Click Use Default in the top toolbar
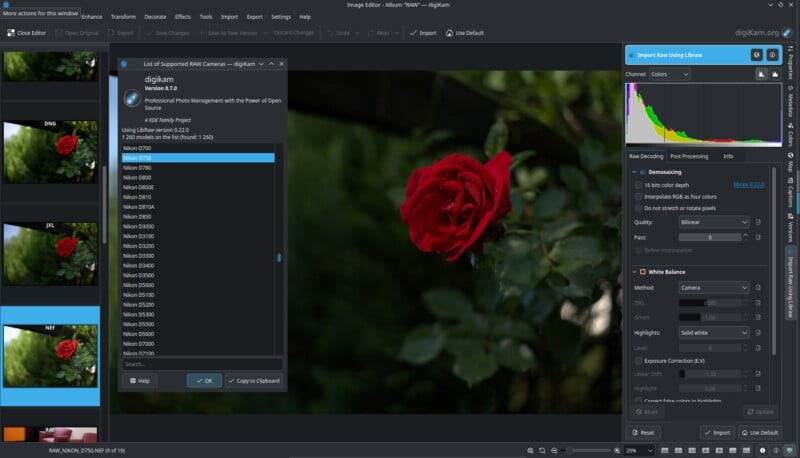The height and width of the screenshot is (458, 800). tap(465, 33)
